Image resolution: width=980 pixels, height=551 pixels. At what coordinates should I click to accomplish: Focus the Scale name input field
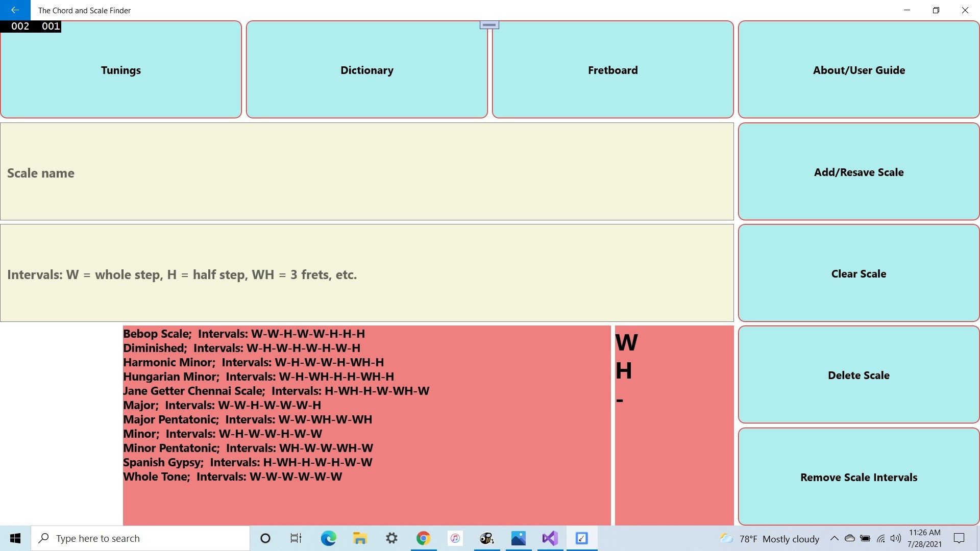pos(367,171)
